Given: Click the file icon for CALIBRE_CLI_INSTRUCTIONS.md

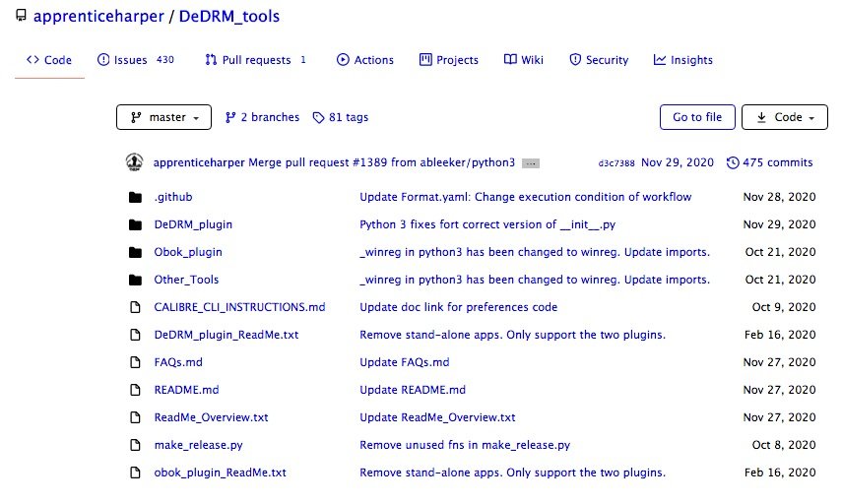Looking at the screenshot, I should point(135,307).
